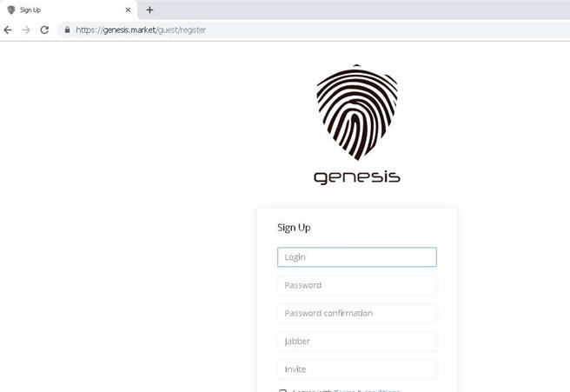The width and height of the screenshot is (570, 392).
Task: Click into the Password field
Action: pos(357,285)
